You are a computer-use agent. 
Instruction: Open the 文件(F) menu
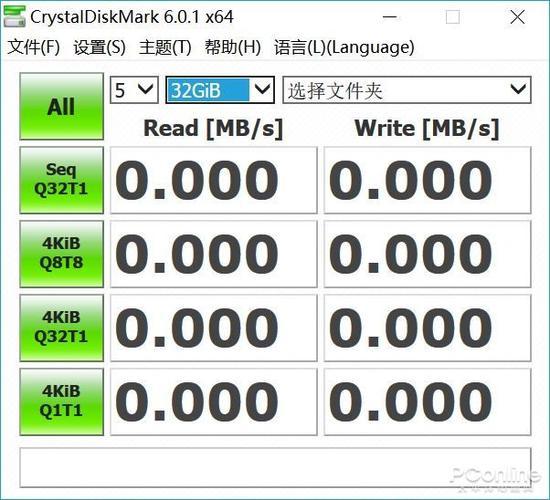[x=34, y=47]
